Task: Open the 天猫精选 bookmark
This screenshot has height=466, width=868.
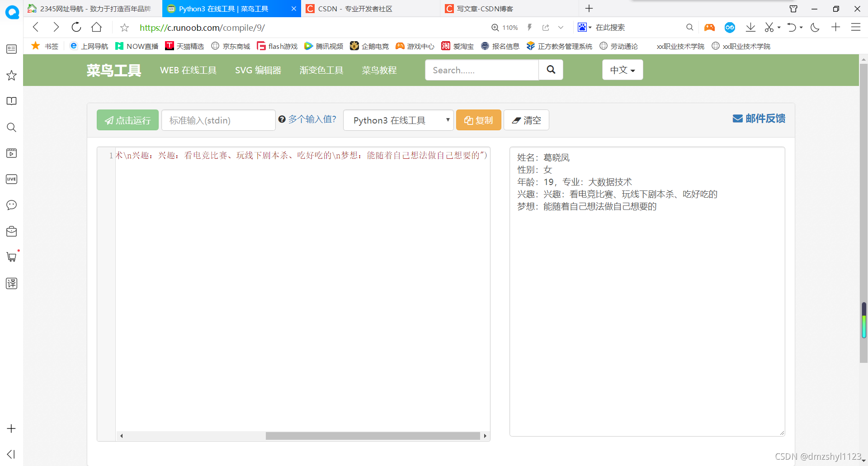Action: 184,46
